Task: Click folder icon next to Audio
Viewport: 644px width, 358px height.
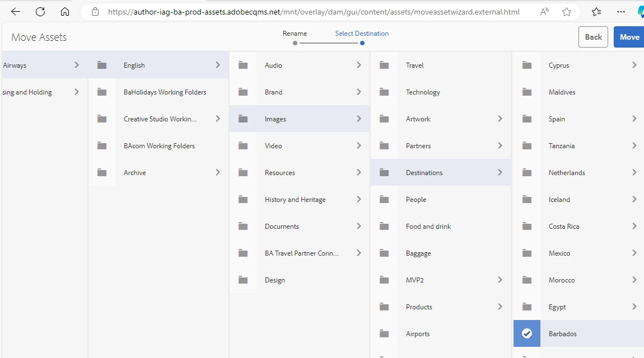Action: tap(243, 65)
